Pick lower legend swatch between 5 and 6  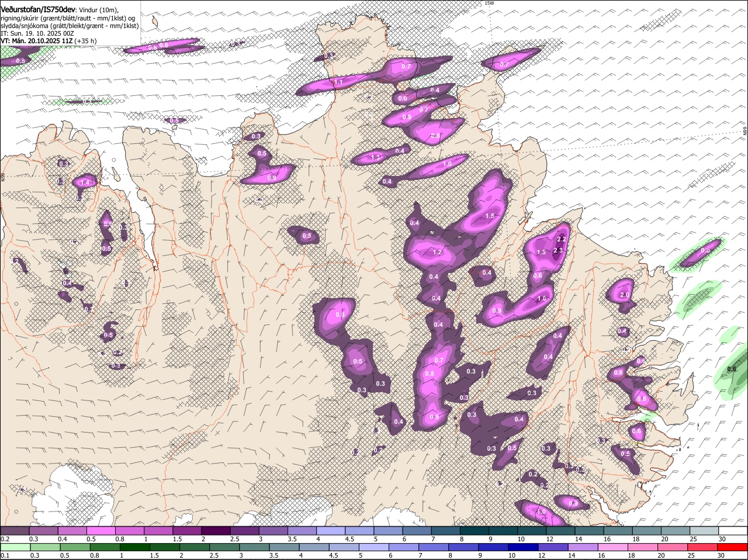click(373, 547)
